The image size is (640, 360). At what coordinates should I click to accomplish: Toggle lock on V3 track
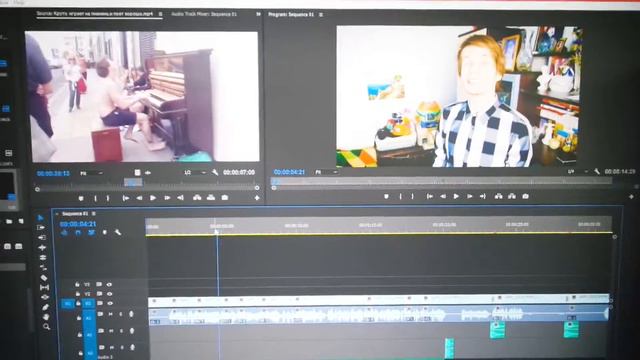77,284
